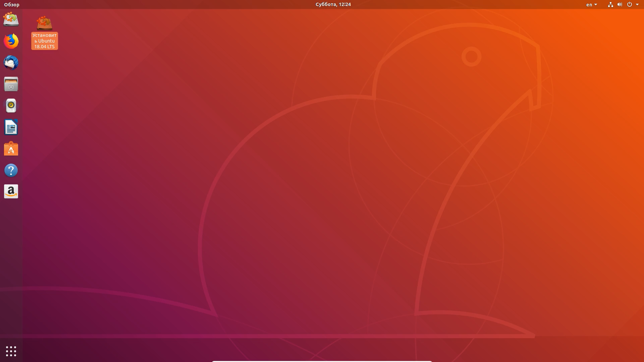The height and width of the screenshot is (362, 644).
Task: Click the power icon in top bar
Action: point(629,4)
